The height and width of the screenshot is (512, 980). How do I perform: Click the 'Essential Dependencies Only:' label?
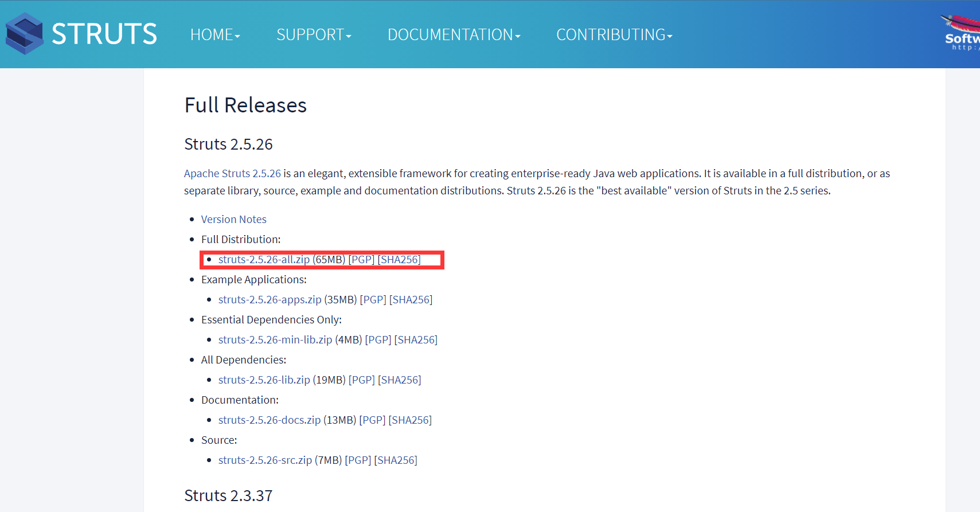click(x=271, y=319)
